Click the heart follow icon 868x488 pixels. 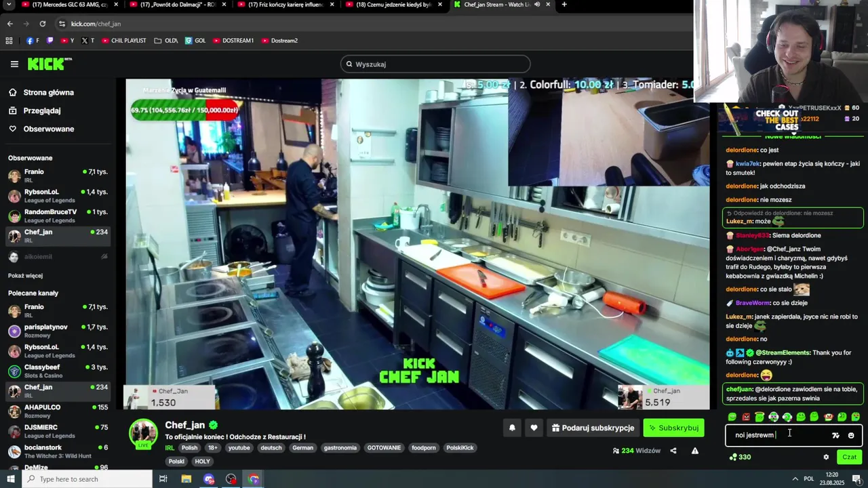point(534,428)
